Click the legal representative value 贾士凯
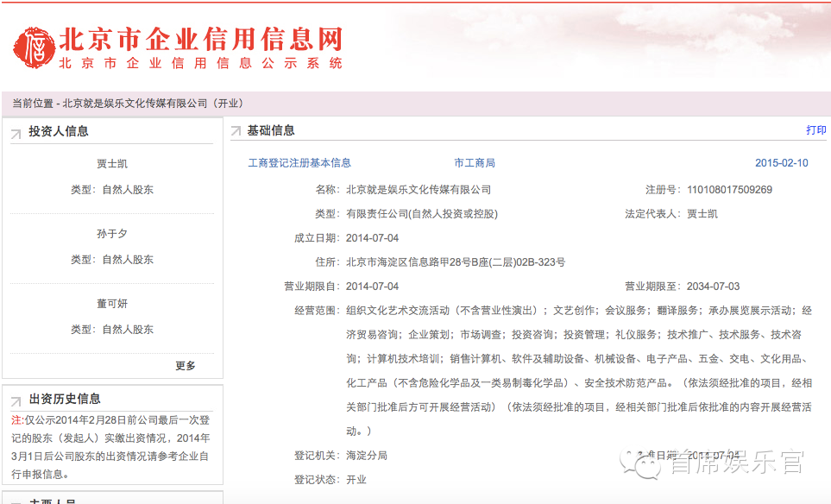Image resolution: width=831 pixels, height=504 pixels. [x=702, y=214]
